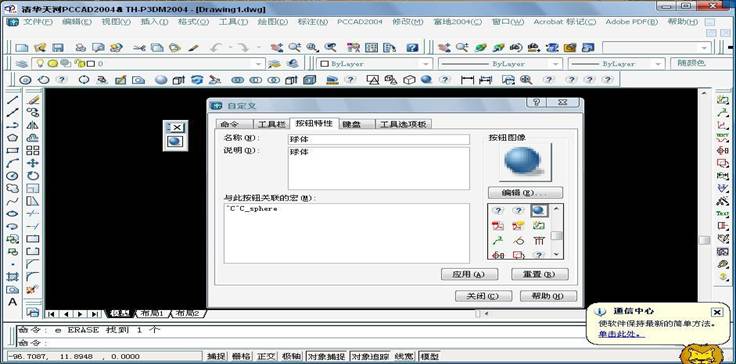Open the ByLayer lineweight dropdown
This screenshot has width=736, height=364.
(617, 64)
